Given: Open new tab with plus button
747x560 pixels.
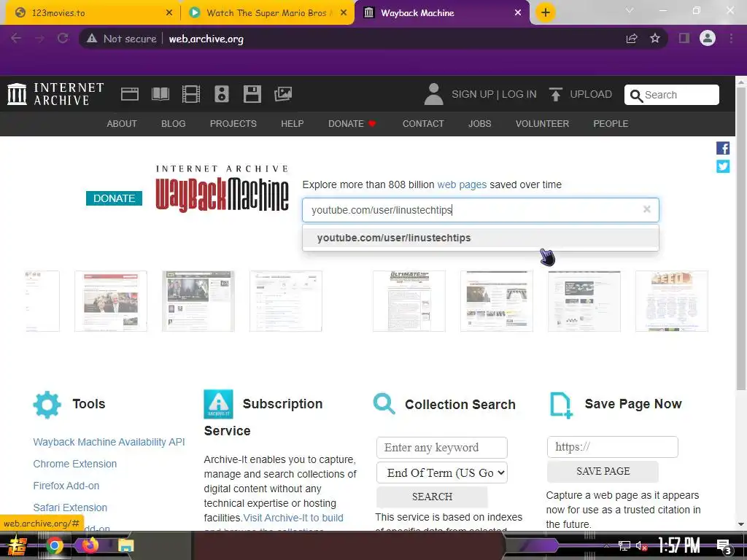Looking at the screenshot, I should click(x=546, y=12).
